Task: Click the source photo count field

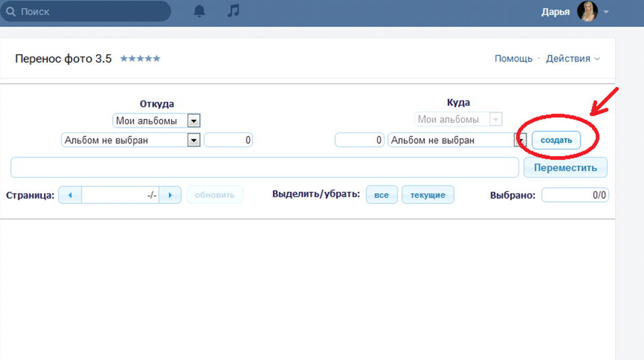Action: tap(228, 140)
